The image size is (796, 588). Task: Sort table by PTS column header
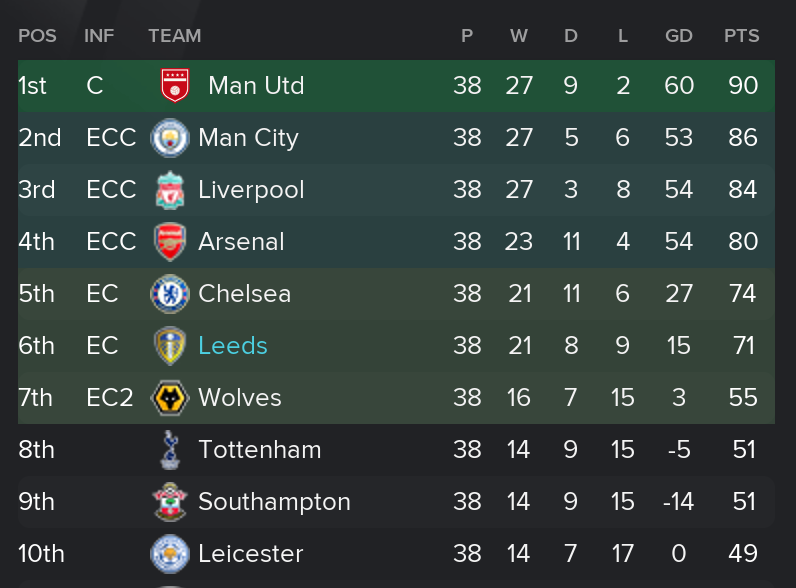click(742, 36)
